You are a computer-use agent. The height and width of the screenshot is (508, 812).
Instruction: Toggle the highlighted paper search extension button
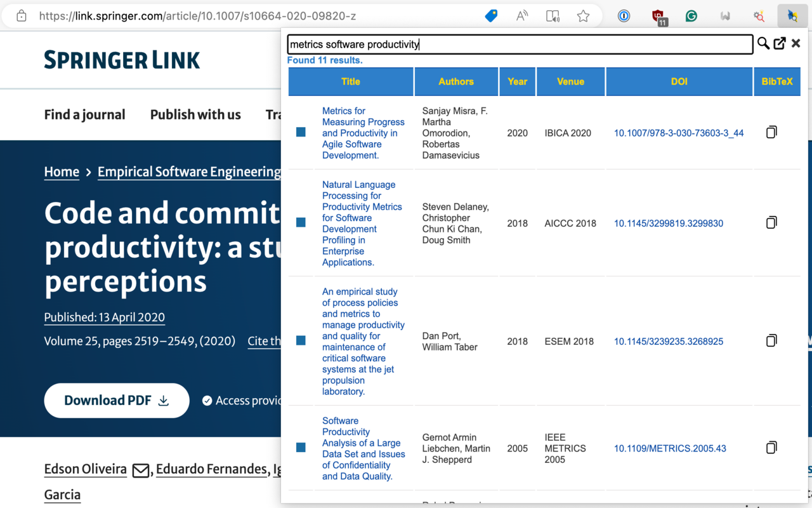point(792,16)
